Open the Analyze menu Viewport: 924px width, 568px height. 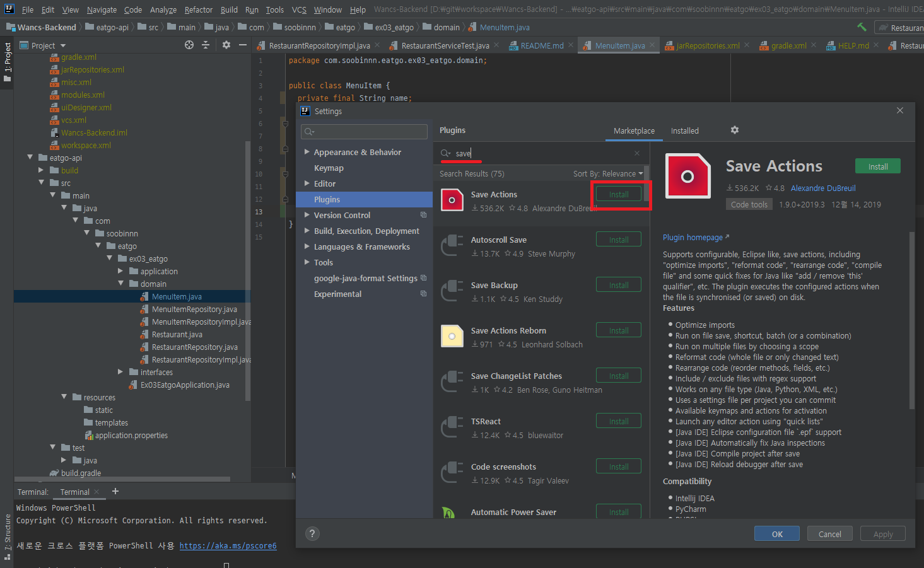tap(163, 9)
